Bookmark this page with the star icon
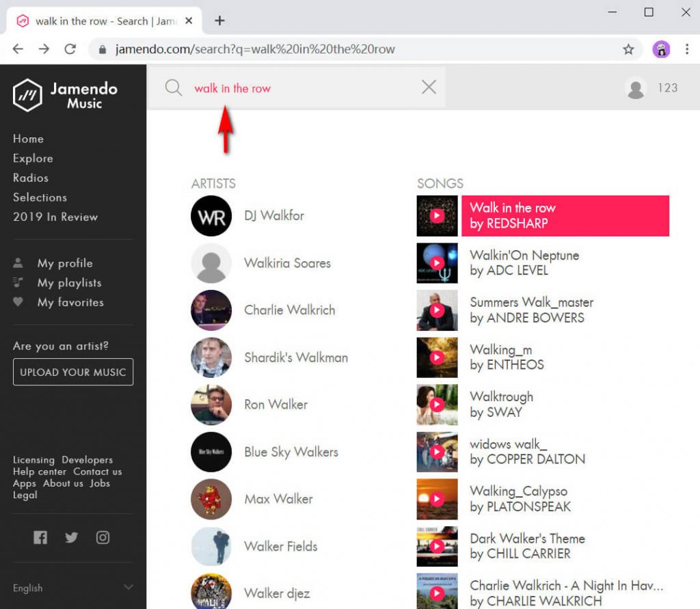Image resolution: width=700 pixels, height=609 pixels. 628,49
